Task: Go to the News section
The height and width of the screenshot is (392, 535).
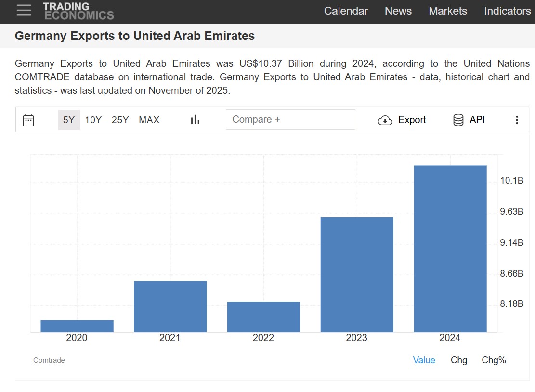Action: point(398,11)
